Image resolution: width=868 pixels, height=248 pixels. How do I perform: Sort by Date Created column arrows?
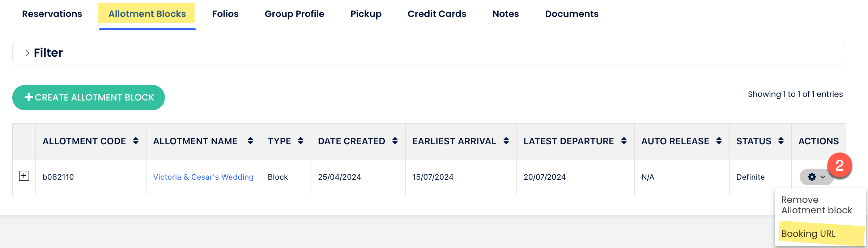(x=395, y=141)
